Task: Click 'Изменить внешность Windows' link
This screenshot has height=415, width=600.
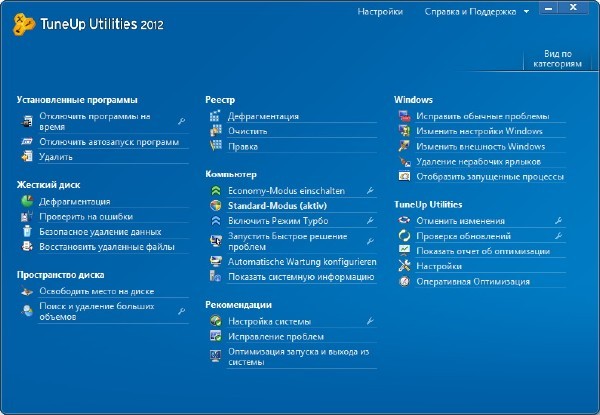Action: pos(481,146)
